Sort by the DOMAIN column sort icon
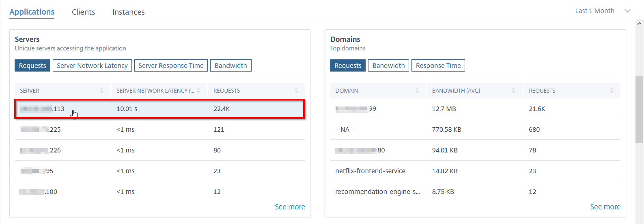This screenshot has width=644, height=224. 417,90
